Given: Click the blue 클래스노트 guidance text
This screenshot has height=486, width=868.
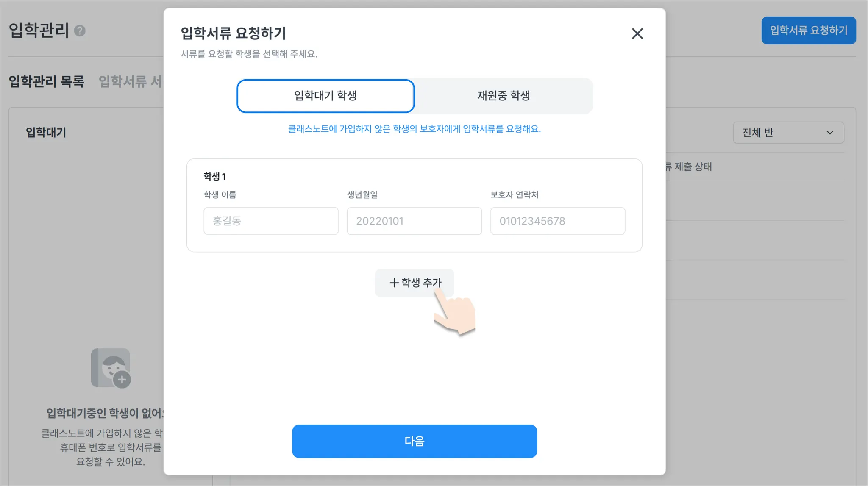Looking at the screenshot, I should coord(414,129).
